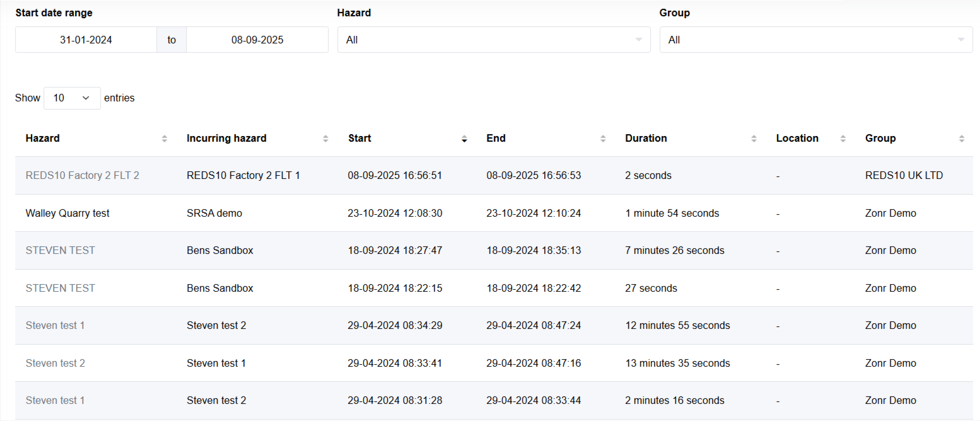Click the SRSA demo incurring hazard cell
The height and width of the screenshot is (421, 980).
(x=214, y=213)
